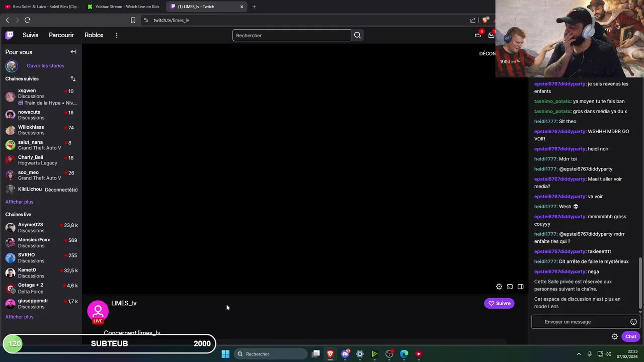
Task: Click the Suivre follow button
Action: pyautogui.click(x=499, y=303)
